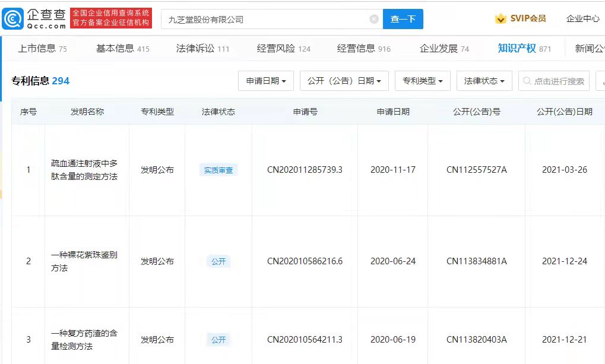Switch to the 经营风险 tab
605x364 pixels.
coord(284,48)
